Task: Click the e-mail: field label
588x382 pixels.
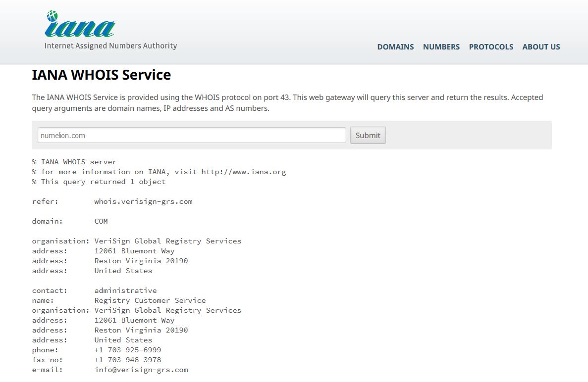Action: 47,370
